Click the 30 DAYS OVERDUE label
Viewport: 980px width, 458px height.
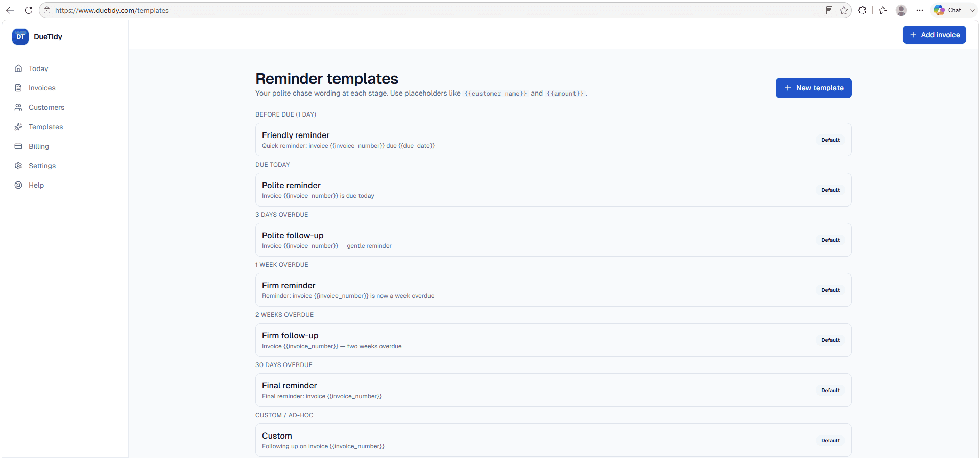point(284,365)
